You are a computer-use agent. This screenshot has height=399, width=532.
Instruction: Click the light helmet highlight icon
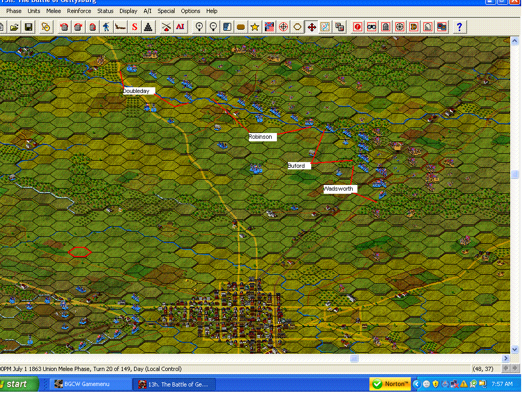428,27
